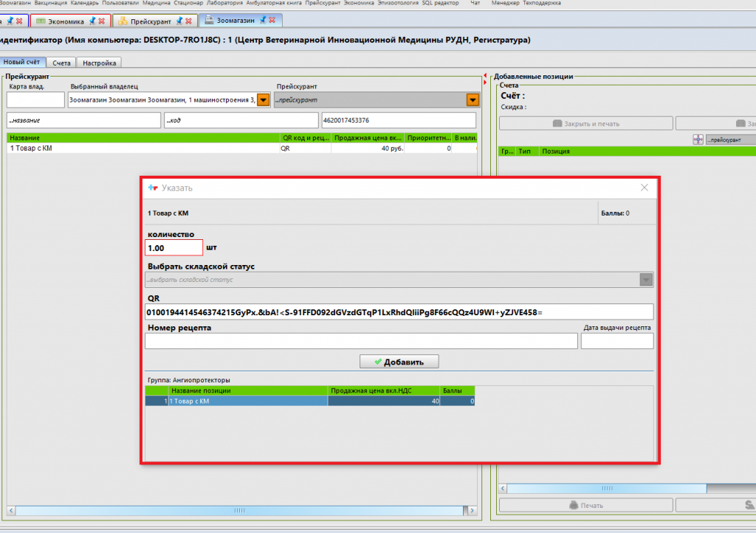This screenshot has width=756, height=533.
Task: Open the Выбранный владелец dropdown arrow
Action: (x=263, y=100)
